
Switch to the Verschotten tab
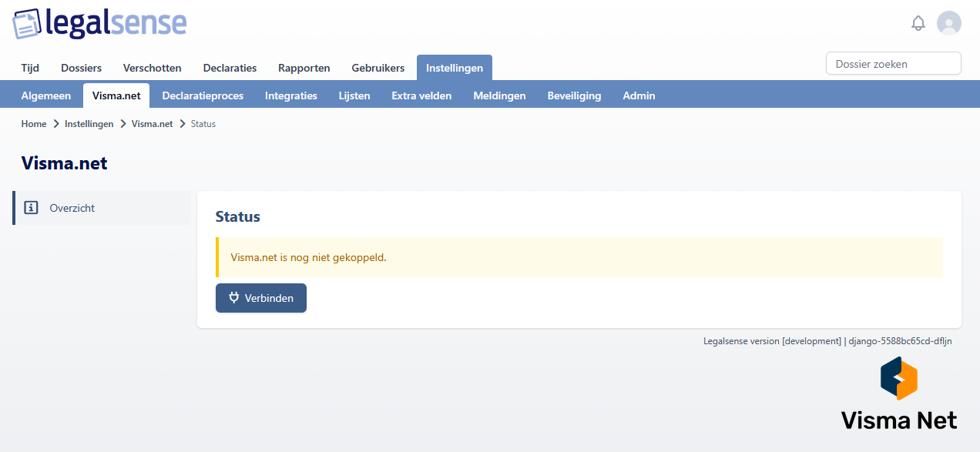point(153,68)
